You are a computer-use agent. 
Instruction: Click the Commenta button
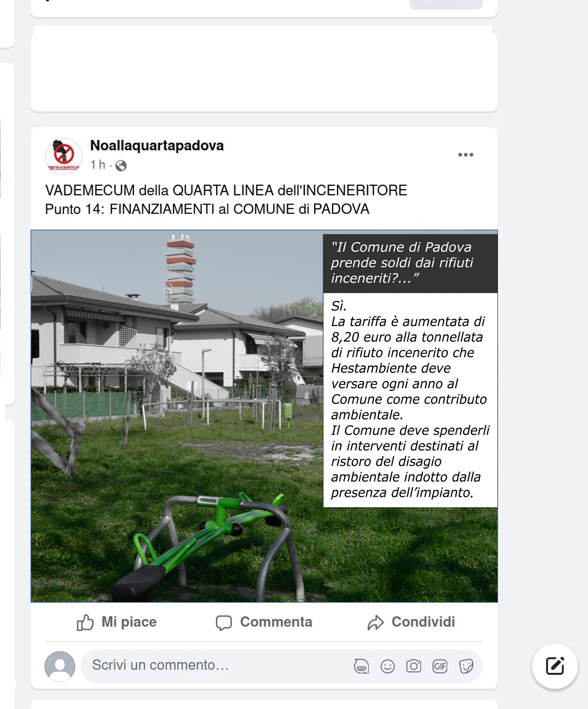click(x=264, y=622)
